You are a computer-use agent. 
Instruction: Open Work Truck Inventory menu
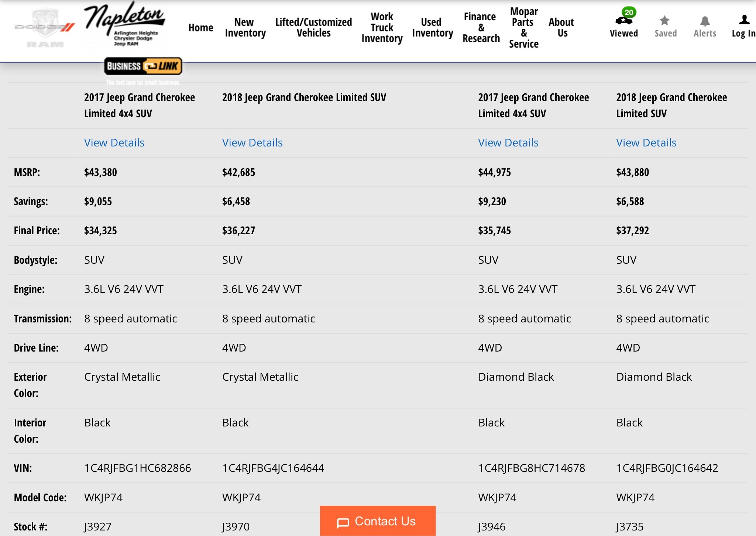click(382, 28)
